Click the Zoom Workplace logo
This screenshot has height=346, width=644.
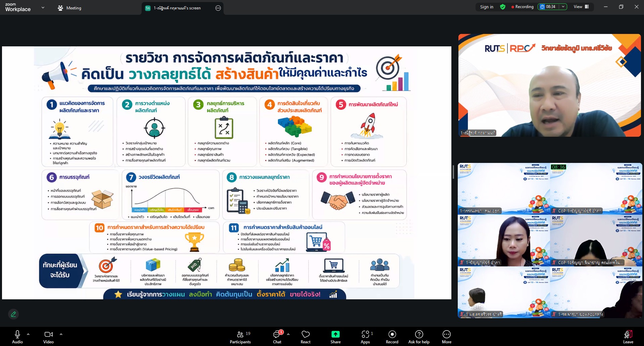18,7
